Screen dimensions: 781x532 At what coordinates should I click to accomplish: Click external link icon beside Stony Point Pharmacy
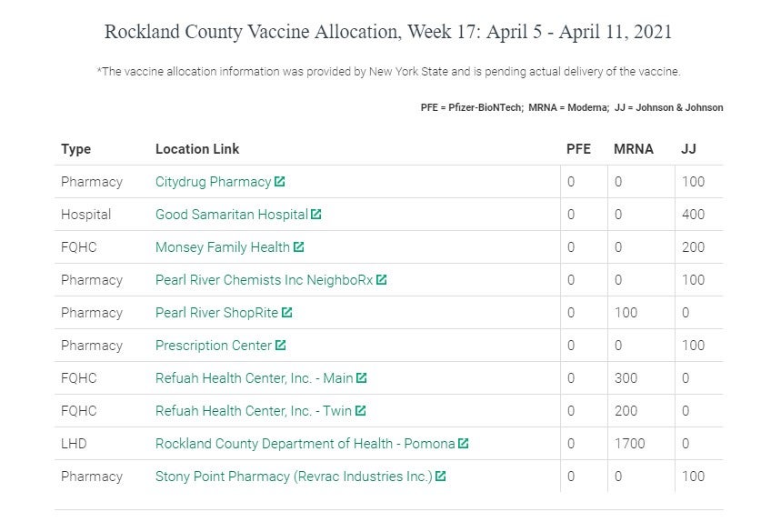click(x=441, y=476)
